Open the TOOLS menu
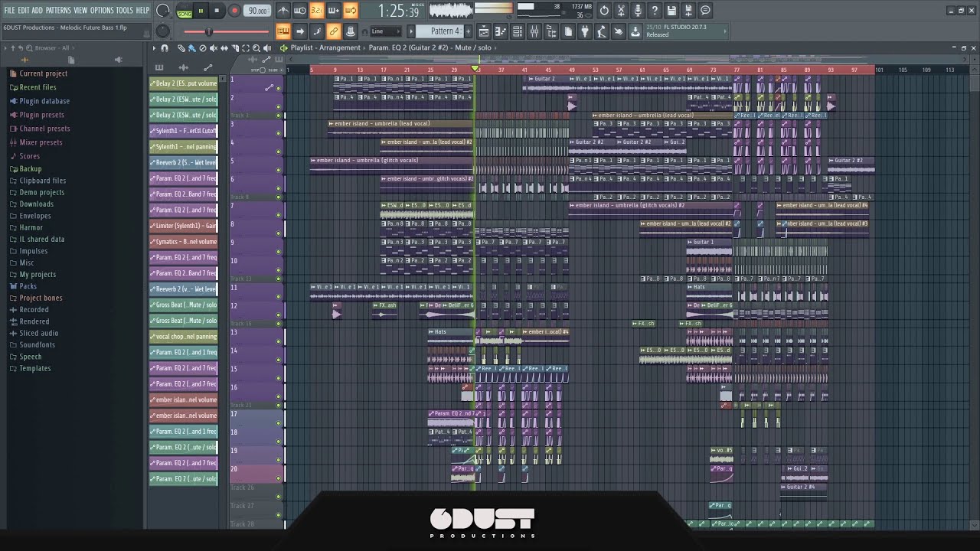The image size is (980, 551). pos(124,10)
